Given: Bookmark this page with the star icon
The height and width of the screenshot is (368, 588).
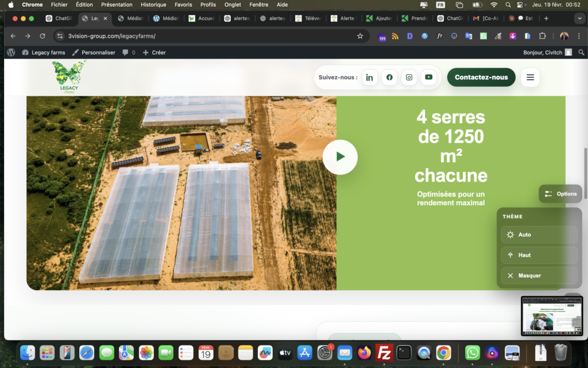Looking at the screenshot, I should coord(360,36).
